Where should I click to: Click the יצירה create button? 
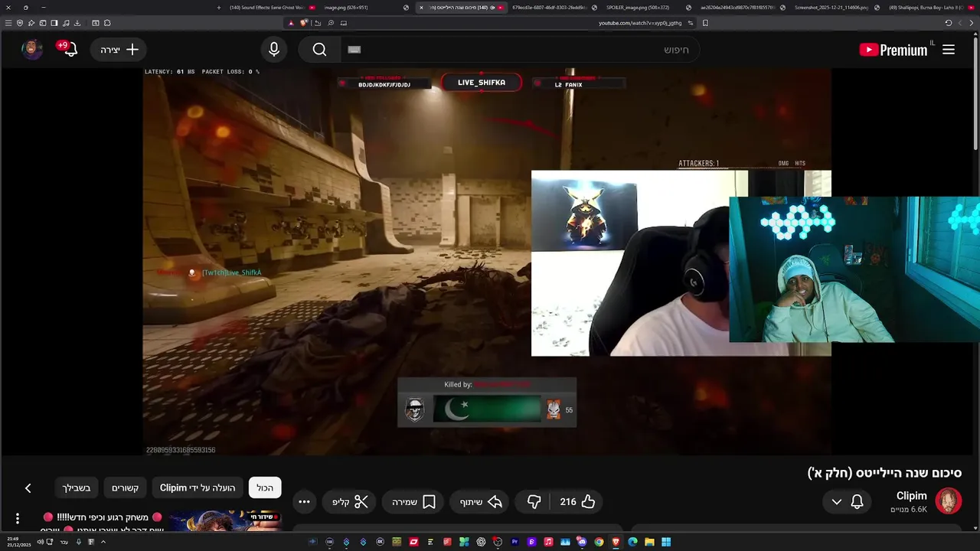point(119,50)
